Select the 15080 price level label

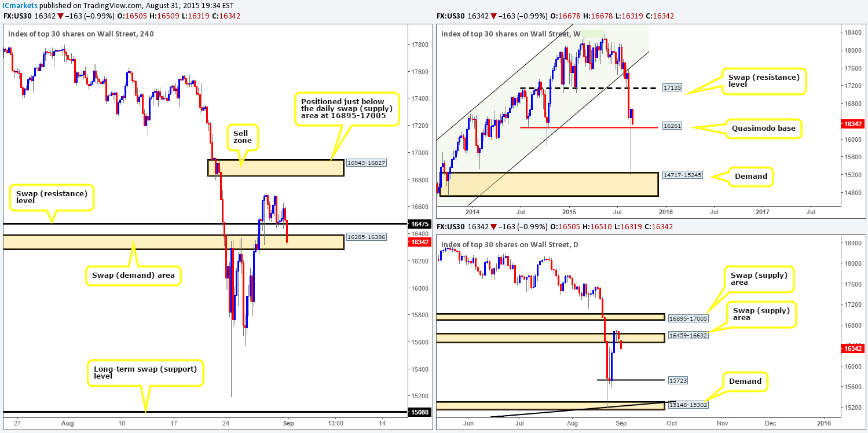click(419, 412)
